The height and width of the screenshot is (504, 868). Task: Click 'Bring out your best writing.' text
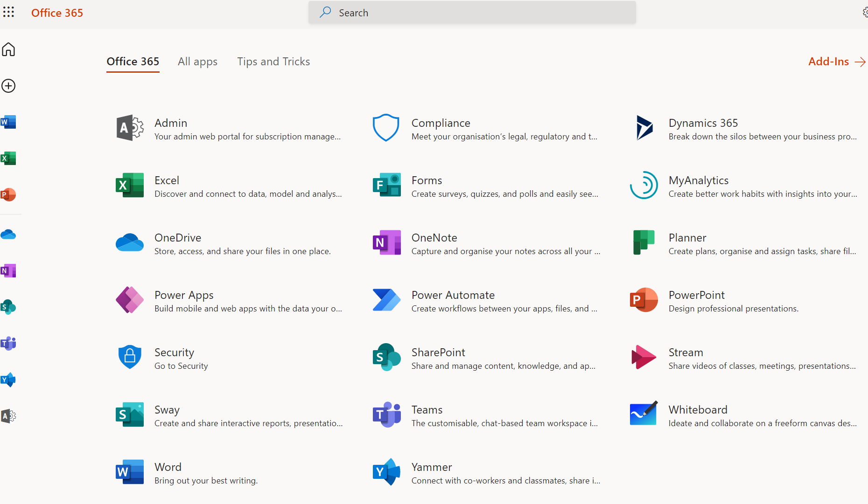(x=206, y=481)
